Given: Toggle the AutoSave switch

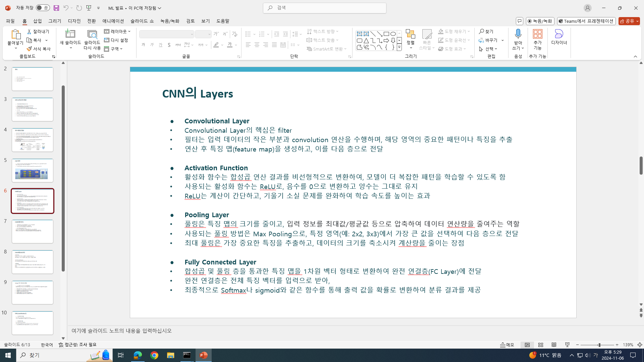Looking at the screenshot, I should tap(43, 8).
